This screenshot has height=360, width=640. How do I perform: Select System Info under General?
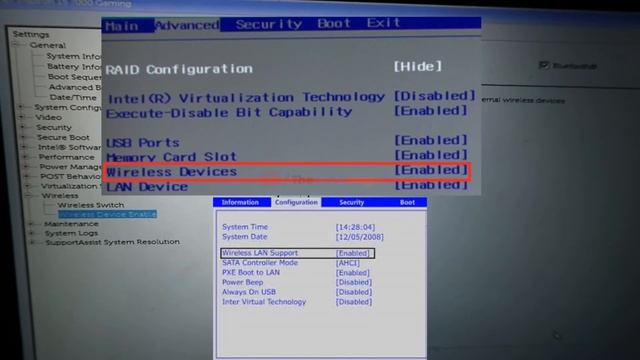pos(73,56)
